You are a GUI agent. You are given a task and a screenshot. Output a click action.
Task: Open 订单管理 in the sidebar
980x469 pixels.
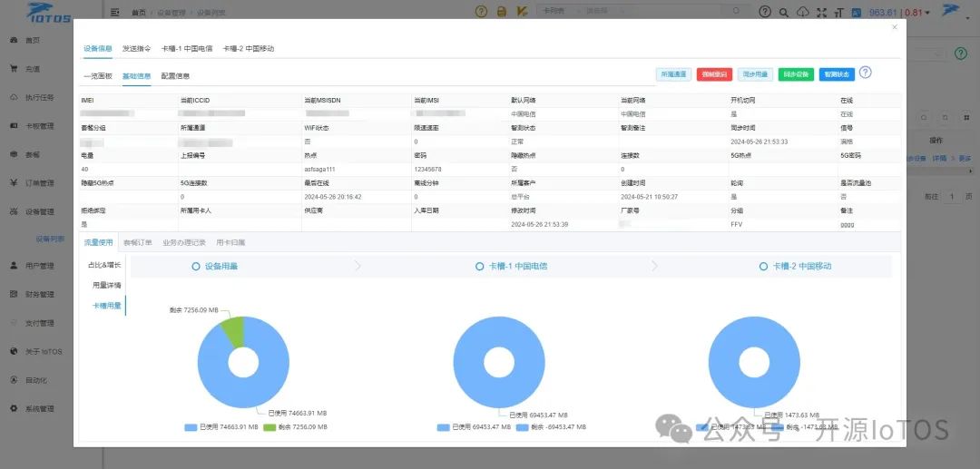pyautogui.click(x=39, y=183)
